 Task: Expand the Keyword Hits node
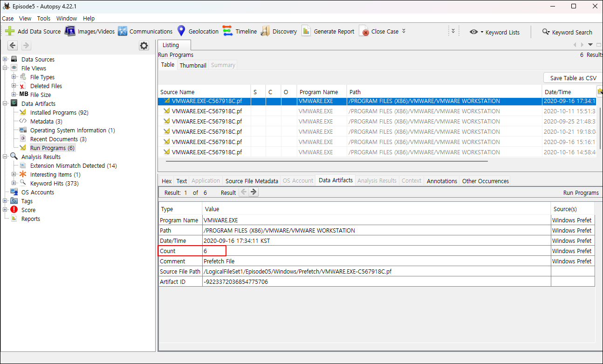tap(14, 183)
